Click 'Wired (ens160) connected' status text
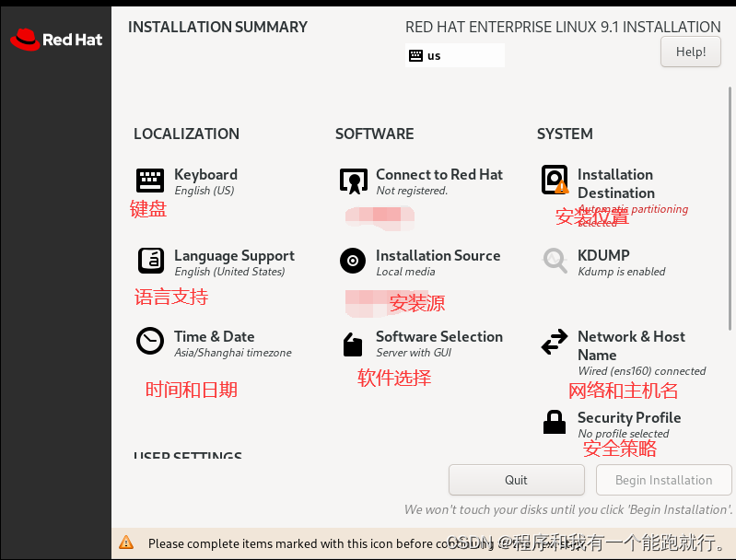Viewport: 736px width, 560px height. coord(642,371)
